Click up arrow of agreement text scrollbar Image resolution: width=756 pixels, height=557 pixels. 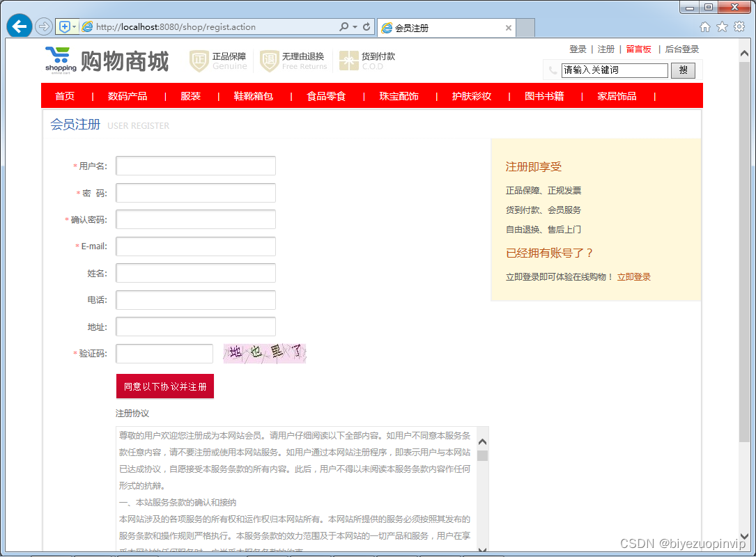[482, 441]
